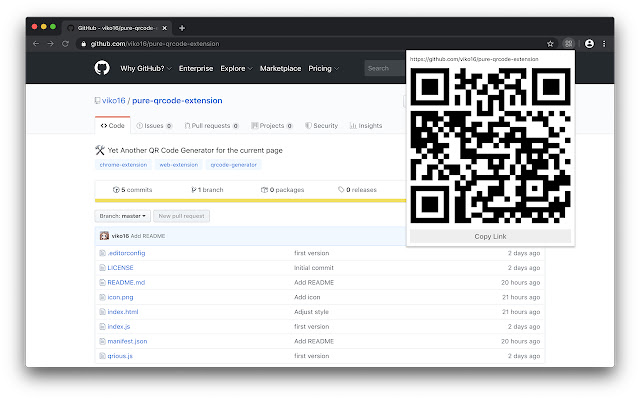
Task: Click the New pull request button
Action: (x=181, y=215)
